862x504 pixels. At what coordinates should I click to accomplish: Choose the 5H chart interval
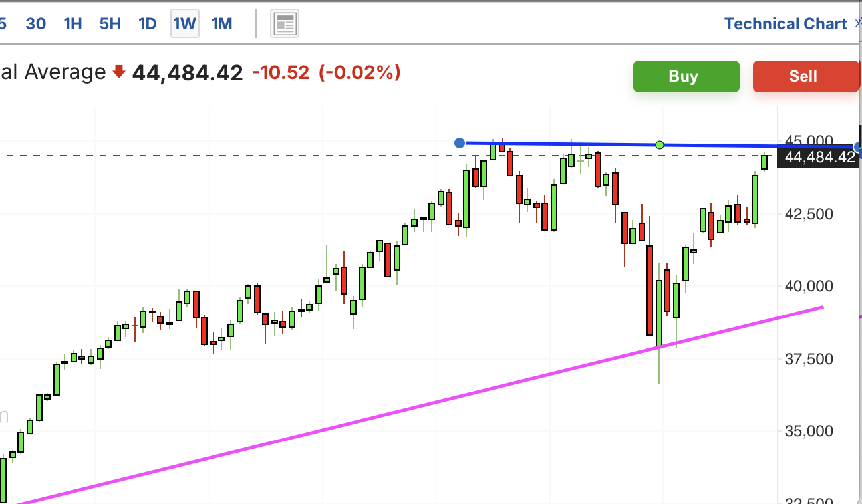tap(110, 24)
